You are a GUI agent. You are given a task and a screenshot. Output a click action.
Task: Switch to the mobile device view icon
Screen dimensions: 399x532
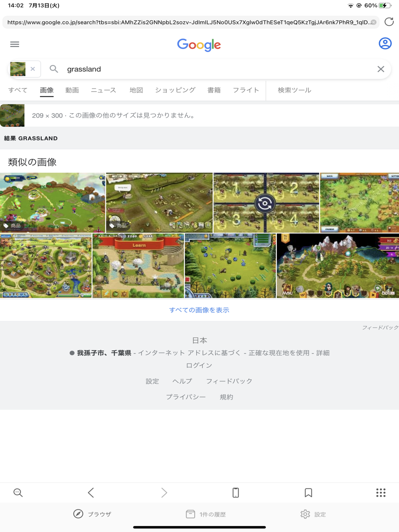click(x=236, y=493)
